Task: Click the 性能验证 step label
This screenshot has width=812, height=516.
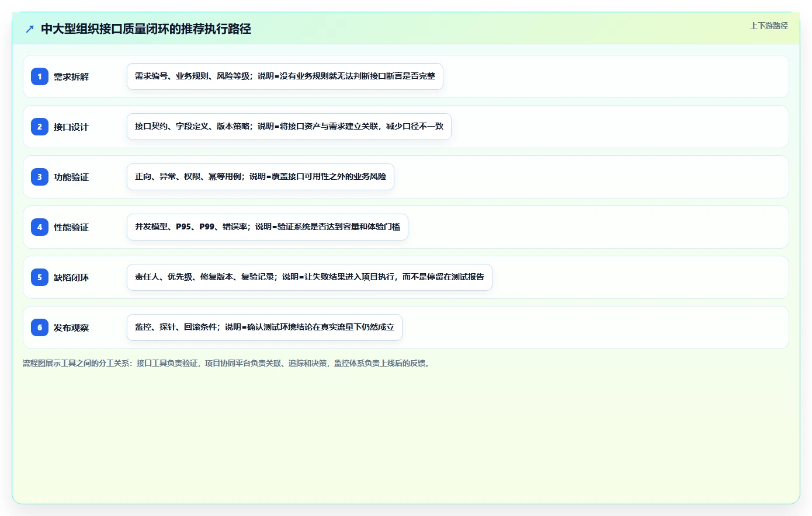Action: point(71,227)
